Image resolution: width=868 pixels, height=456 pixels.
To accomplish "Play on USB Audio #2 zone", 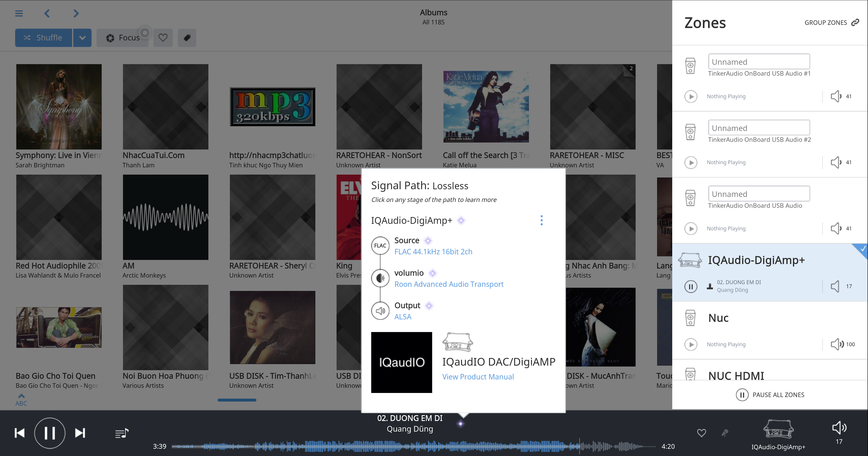I will click(691, 162).
